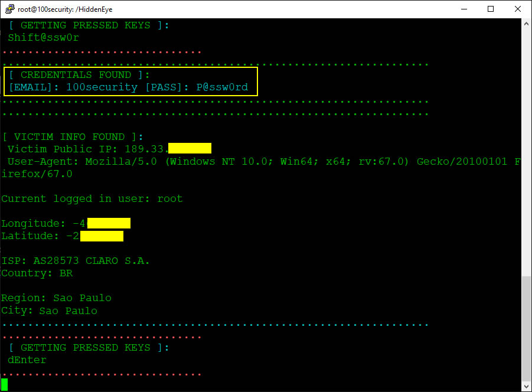This screenshot has height=392, width=532.
Task: Click the scrollbar track above the thumb
Action: coord(526,148)
